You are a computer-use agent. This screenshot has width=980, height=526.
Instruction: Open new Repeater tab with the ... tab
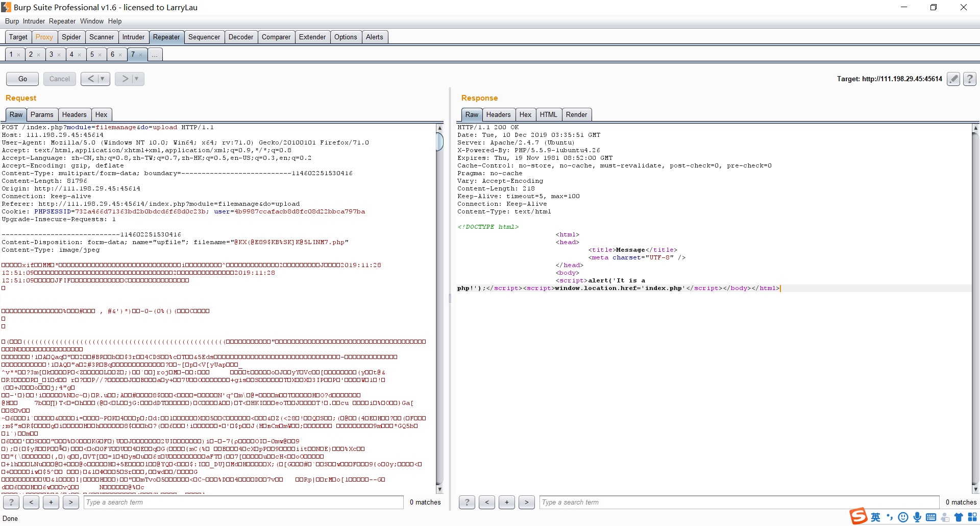[155, 55]
